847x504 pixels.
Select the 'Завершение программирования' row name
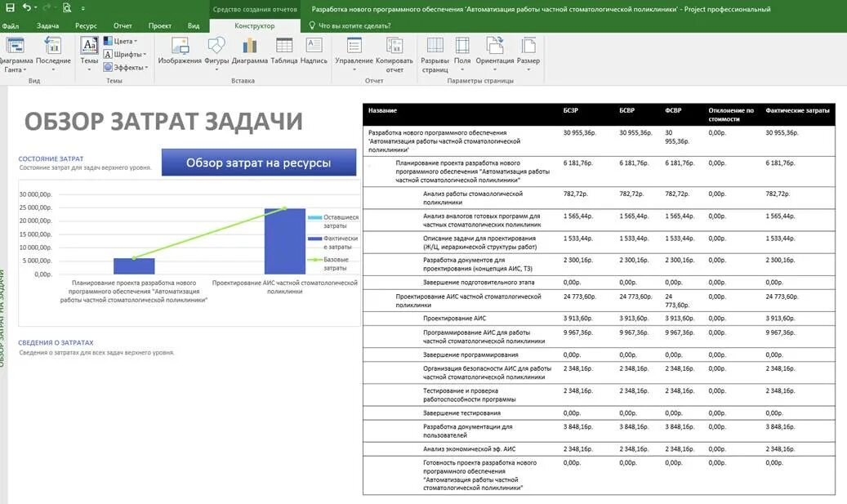click(x=470, y=355)
